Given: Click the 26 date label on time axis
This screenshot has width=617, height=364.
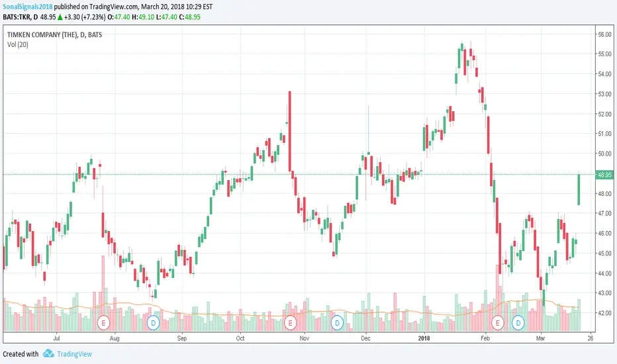Looking at the screenshot, I should 591,338.
